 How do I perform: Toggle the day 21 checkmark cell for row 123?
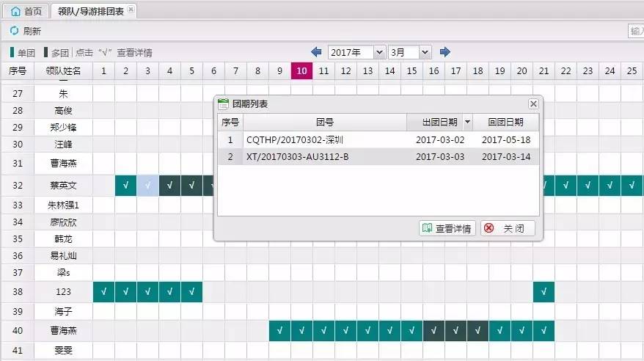pyautogui.click(x=544, y=292)
